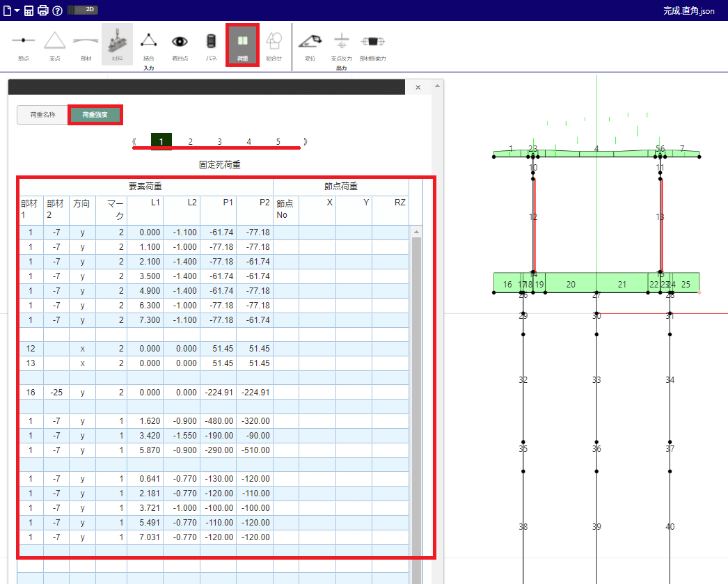Click the table scrollbar up arrow
Image resolution: width=728 pixels, height=584 pixels.
tap(416, 232)
